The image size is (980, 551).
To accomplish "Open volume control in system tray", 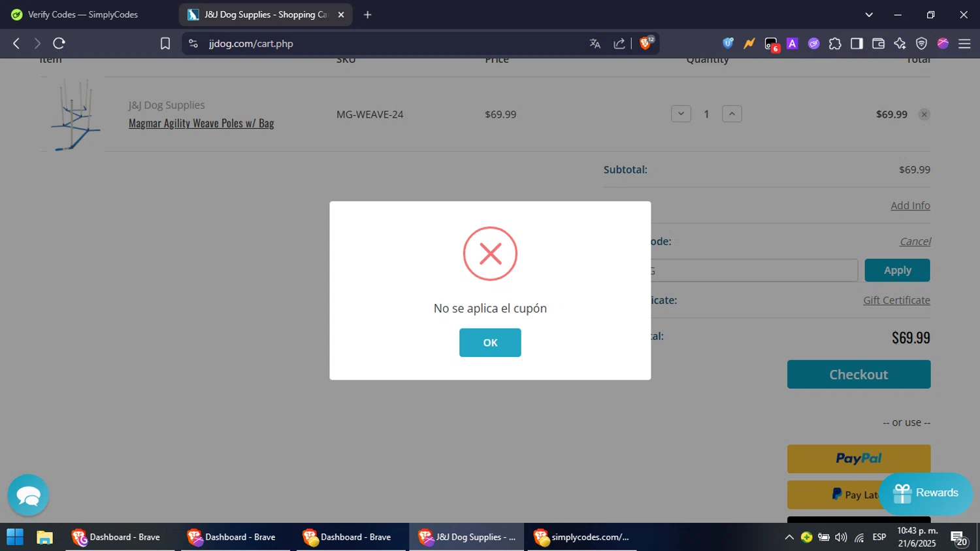I will [x=841, y=537].
